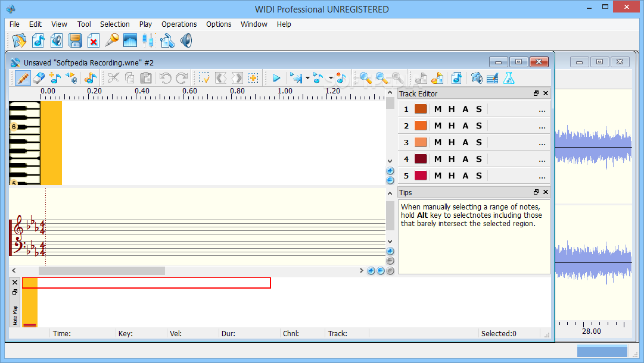Open dropdown arrow next to play-from-cursor icon

pyautogui.click(x=307, y=78)
